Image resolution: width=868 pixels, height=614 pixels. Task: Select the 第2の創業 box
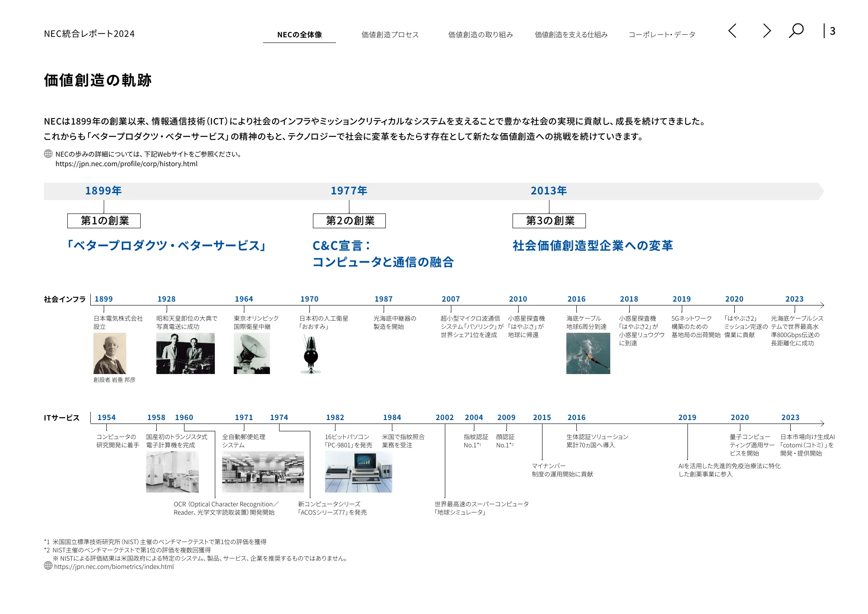(x=349, y=221)
